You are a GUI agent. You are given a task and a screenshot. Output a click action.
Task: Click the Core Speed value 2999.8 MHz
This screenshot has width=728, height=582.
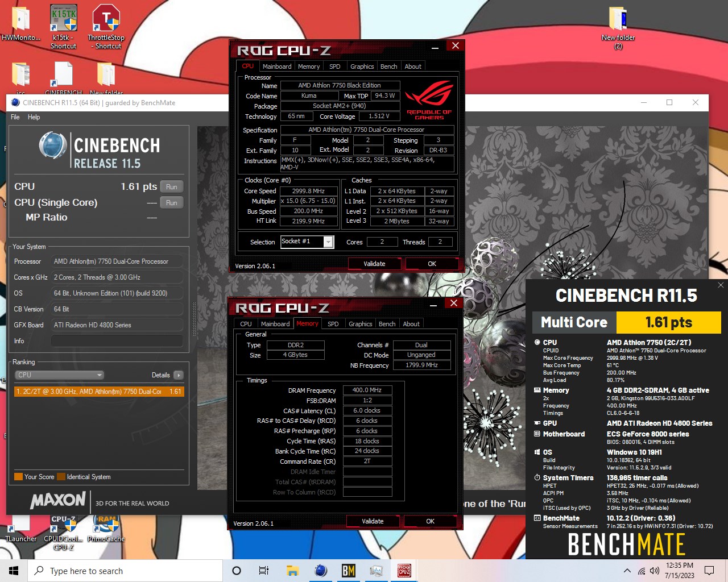click(x=308, y=191)
